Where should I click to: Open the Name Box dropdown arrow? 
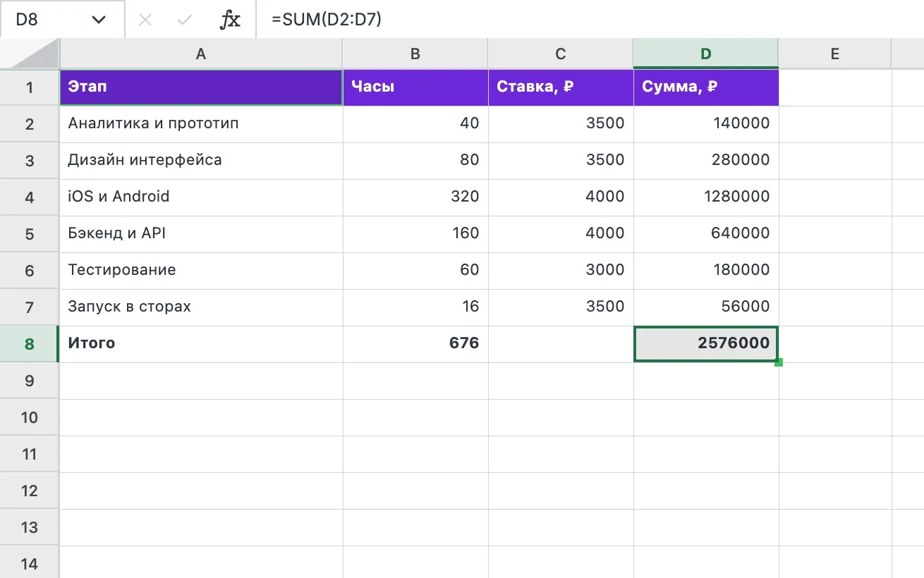(x=98, y=20)
